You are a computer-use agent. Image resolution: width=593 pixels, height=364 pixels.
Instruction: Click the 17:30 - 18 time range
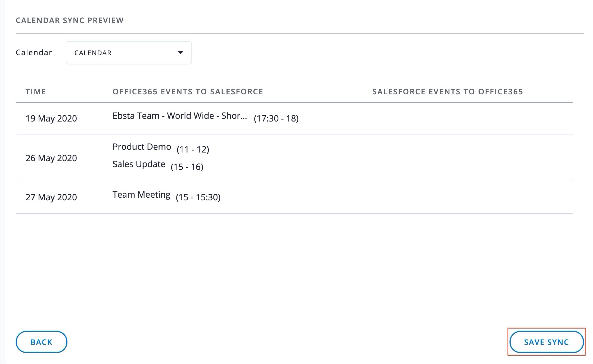276,119
